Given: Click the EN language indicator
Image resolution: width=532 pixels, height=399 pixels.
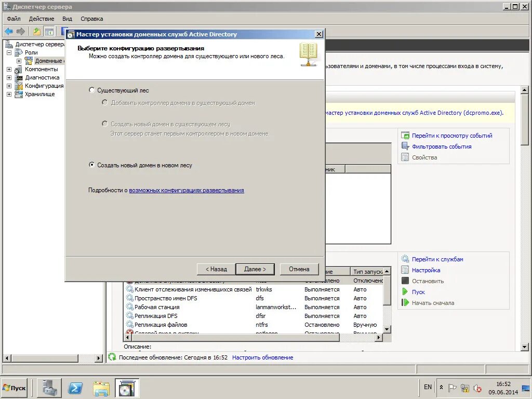Looking at the screenshot, I should [428, 387].
